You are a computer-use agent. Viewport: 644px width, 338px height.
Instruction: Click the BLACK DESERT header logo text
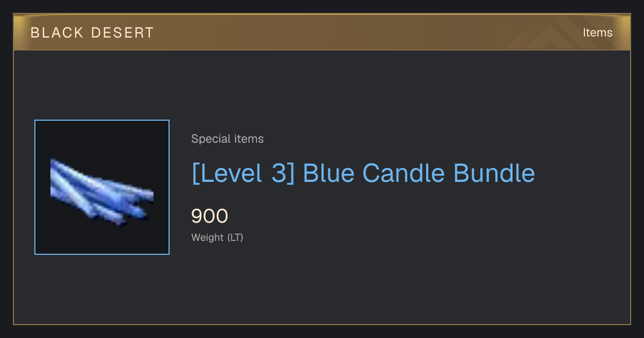point(92,33)
